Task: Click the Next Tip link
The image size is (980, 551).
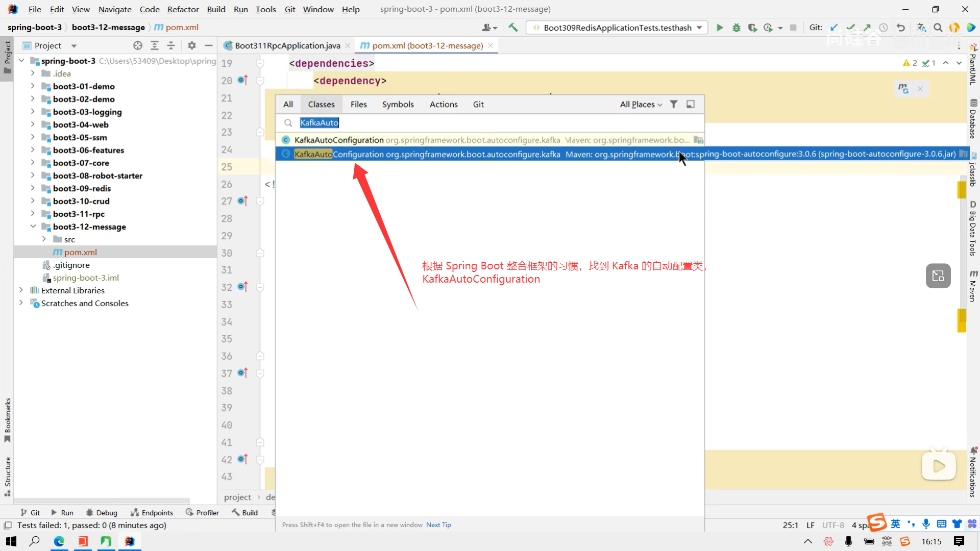Action: click(438, 524)
